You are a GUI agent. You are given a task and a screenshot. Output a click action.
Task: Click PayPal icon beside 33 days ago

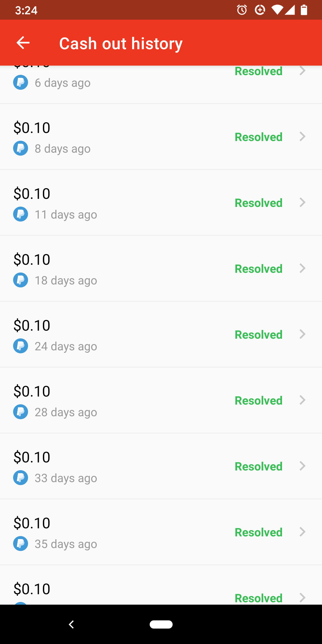(21, 478)
